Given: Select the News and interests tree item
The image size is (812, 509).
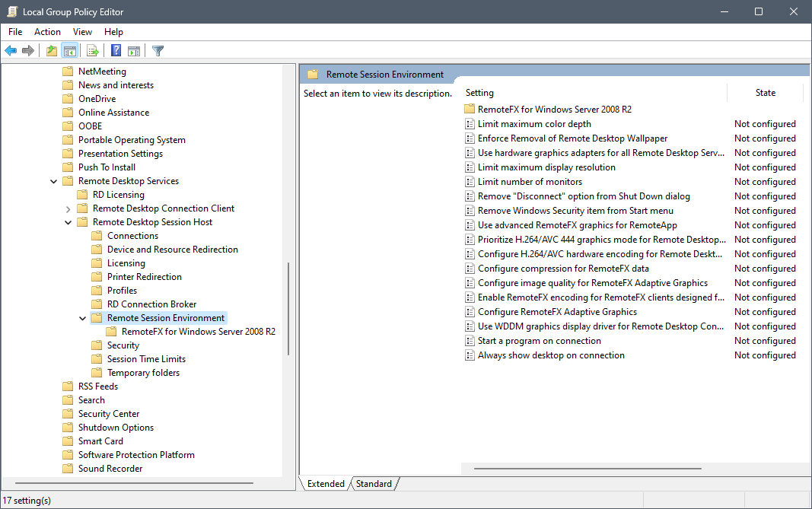Looking at the screenshot, I should click(x=116, y=85).
